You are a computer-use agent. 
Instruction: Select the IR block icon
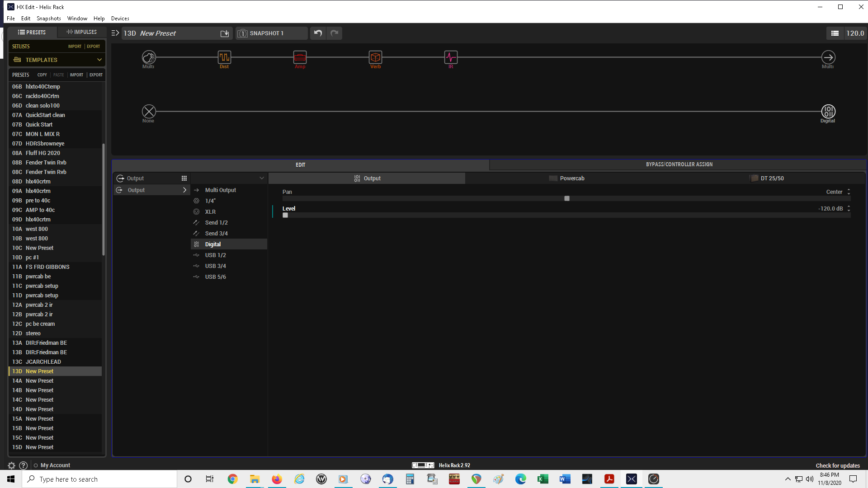(451, 57)
